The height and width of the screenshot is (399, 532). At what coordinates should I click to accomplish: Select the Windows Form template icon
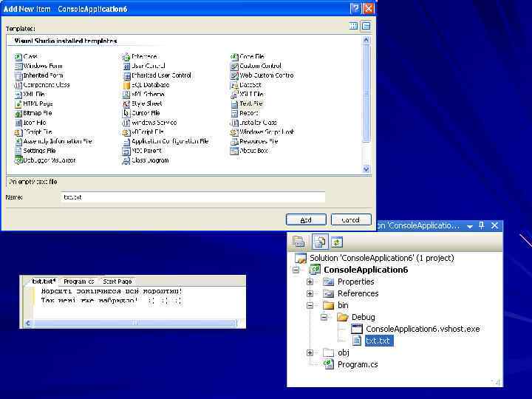pyautogui.click(x=18, y=66)
